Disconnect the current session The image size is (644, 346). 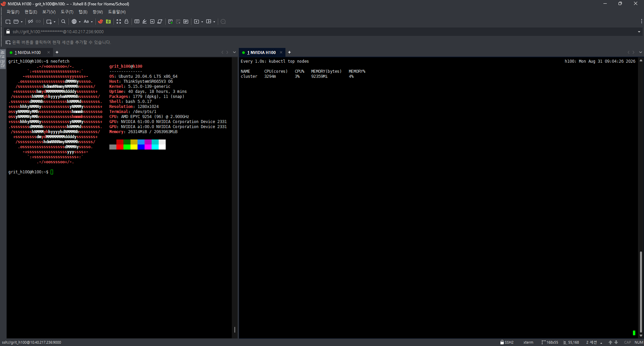[x=31, y=21]
